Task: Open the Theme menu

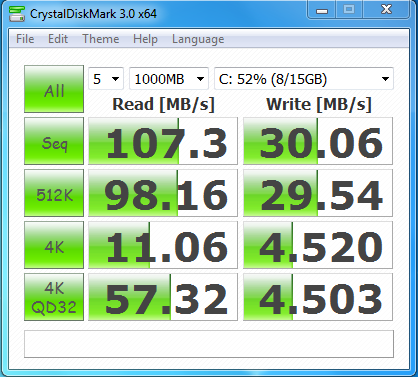Action: click(101, 39)
